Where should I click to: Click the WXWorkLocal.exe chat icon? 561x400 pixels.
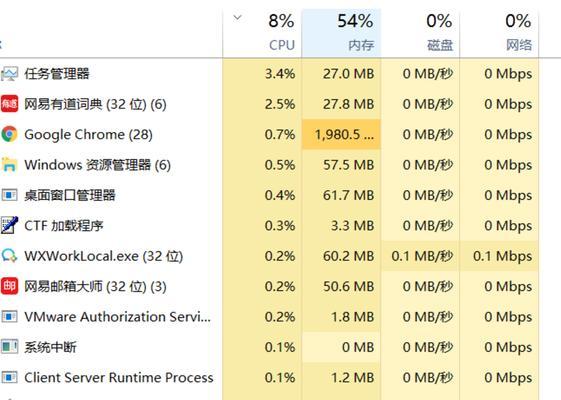[x=9, y=256]
